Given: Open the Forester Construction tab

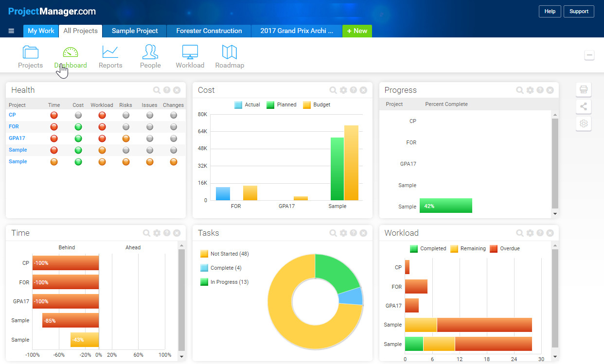Looking at the screenshot, I should click(208, 31).
